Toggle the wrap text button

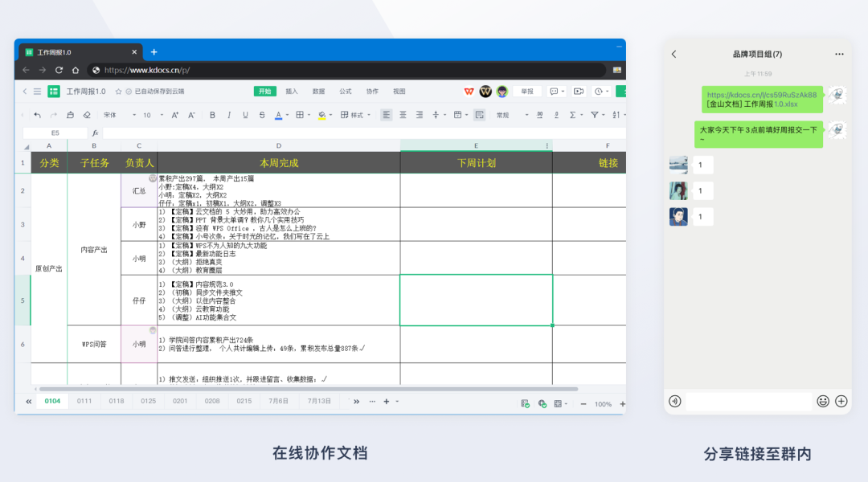[479, 115]
